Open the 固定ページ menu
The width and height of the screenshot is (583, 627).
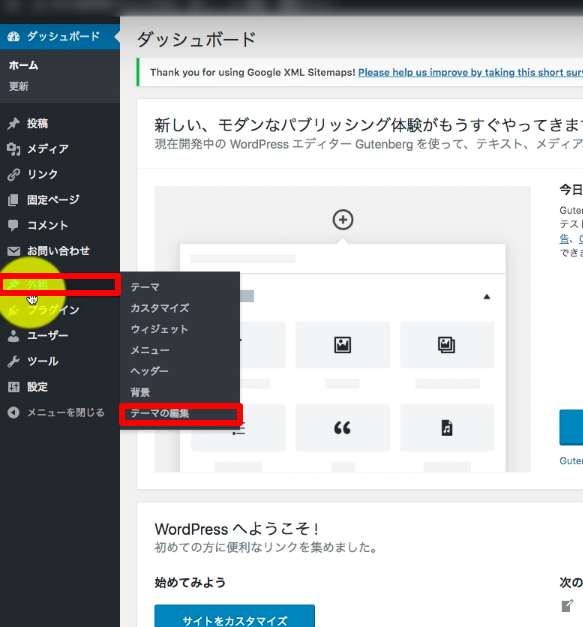click(60, 200)
